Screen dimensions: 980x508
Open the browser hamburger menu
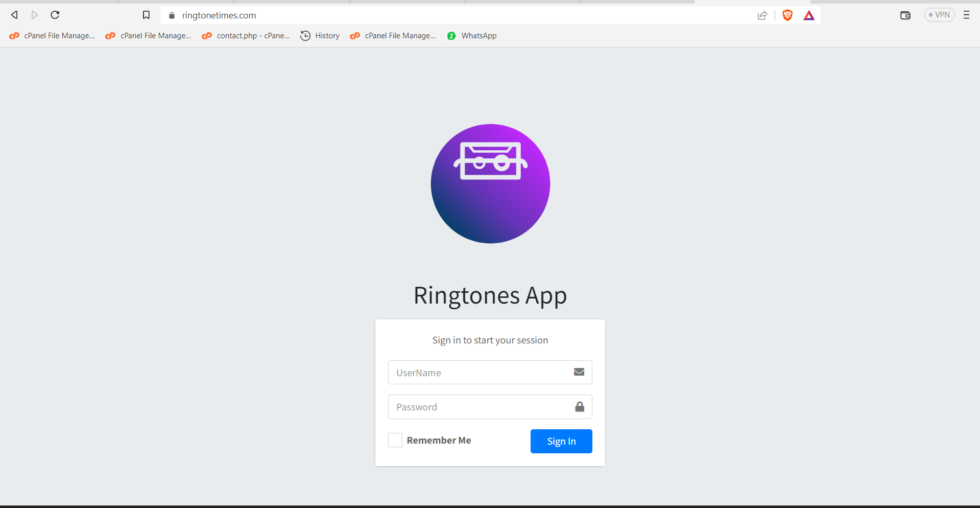pyautogui.click(x=966, y=15)
